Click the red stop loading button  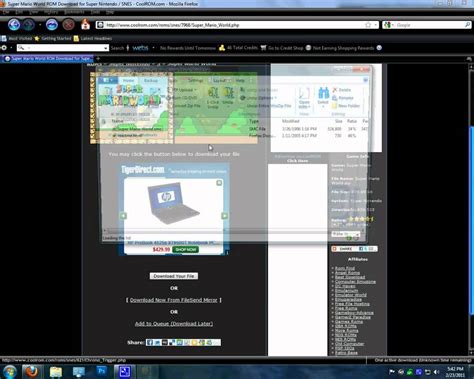(69, 25)
